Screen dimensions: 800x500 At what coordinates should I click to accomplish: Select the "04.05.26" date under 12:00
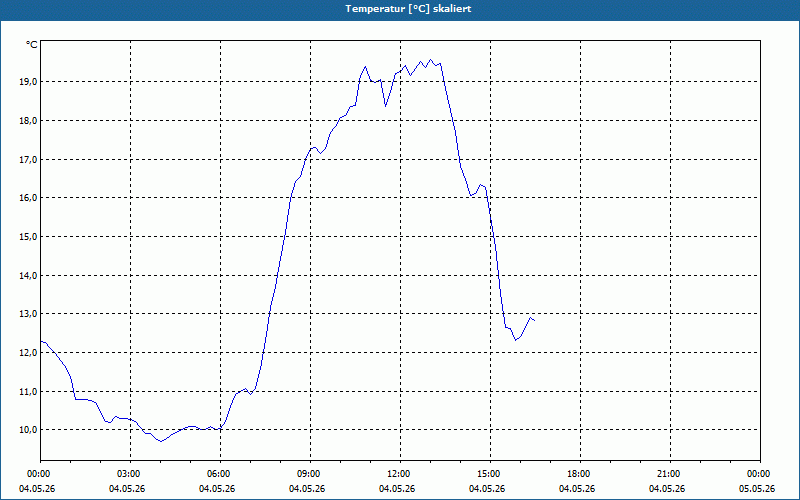tap(397, 489)
